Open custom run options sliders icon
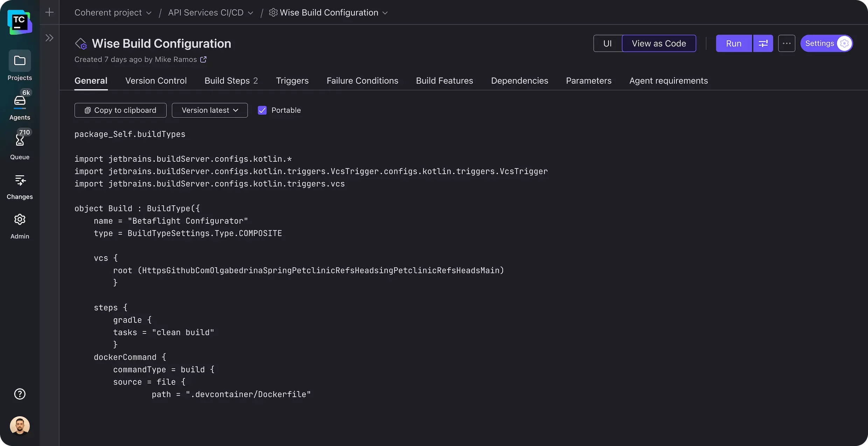The height and width of the screenshot is (446, 868). click(763, 43)
